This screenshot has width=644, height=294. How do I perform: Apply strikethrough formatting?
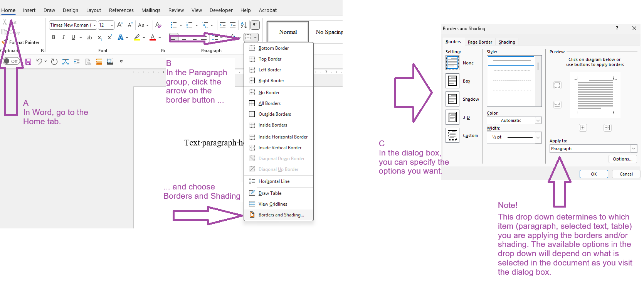point(89,37)
